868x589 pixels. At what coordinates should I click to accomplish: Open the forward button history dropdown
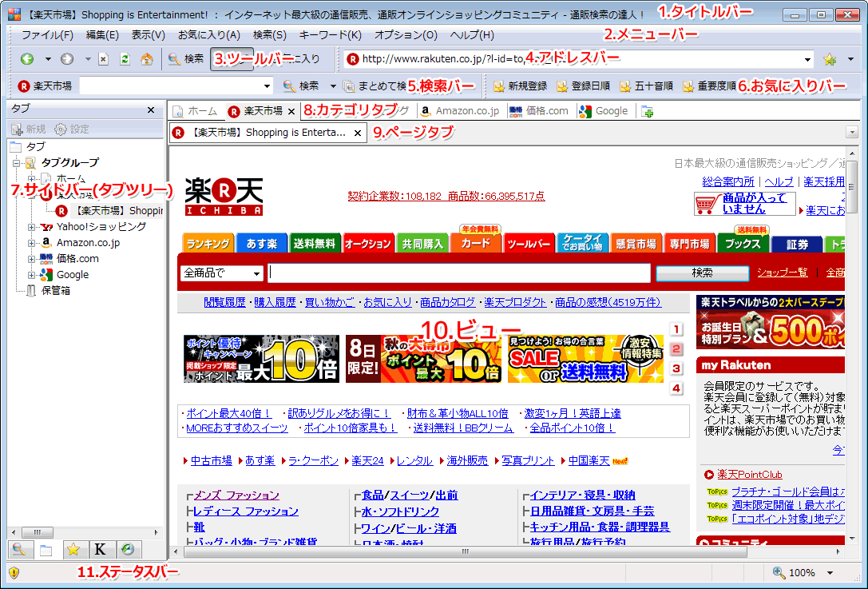coord(88,58)
